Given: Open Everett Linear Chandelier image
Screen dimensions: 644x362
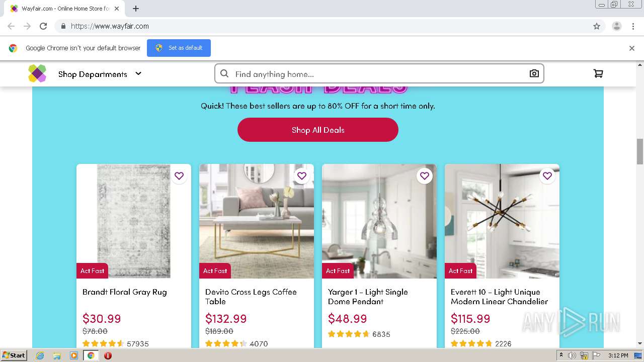Looking at the screenshot, I should pos(502,221).
